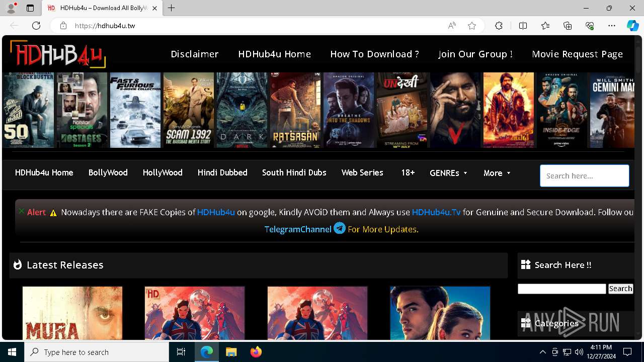This screenshot has height=362, width=644.
Task: Show hidden system tray icons
Action: [x=542, y=352]
